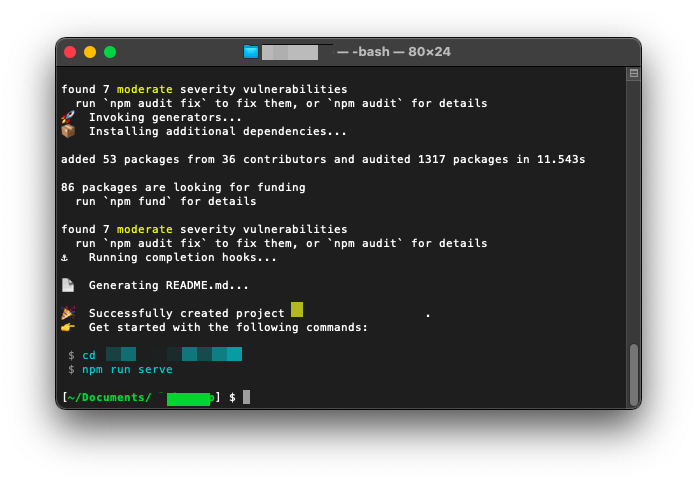697x483 pixels.
Task: Click the '~/Documents/' prompt path
Action: point(109,397)
